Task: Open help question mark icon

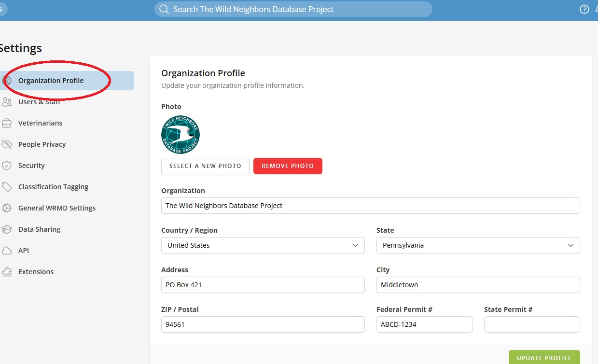Action: (x=584, y=9)
